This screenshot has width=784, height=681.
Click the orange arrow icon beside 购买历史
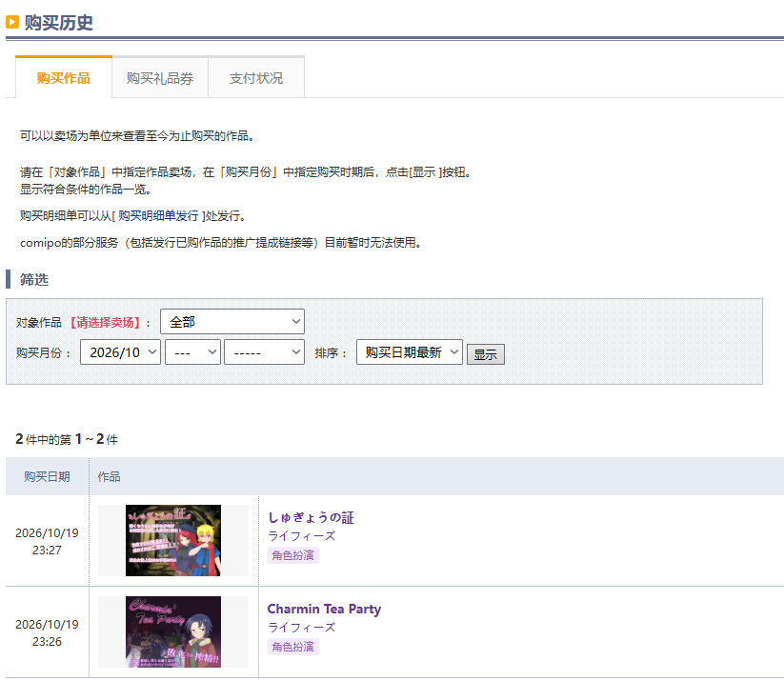pyautogui.click(x=12, y=22)
